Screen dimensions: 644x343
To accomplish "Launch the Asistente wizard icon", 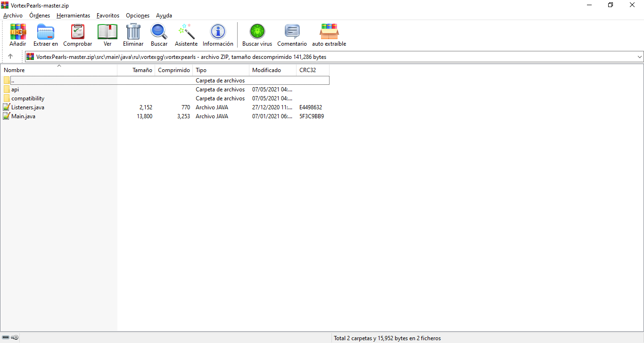I will click(186, 32).
